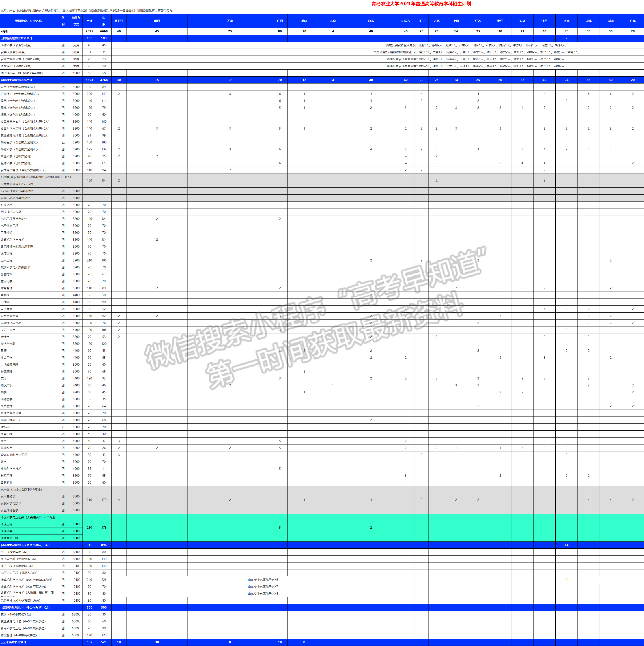Click the 机械设计制造及其自动化 row label
This screenshot has height=646, width=644.
pos(17,191)
